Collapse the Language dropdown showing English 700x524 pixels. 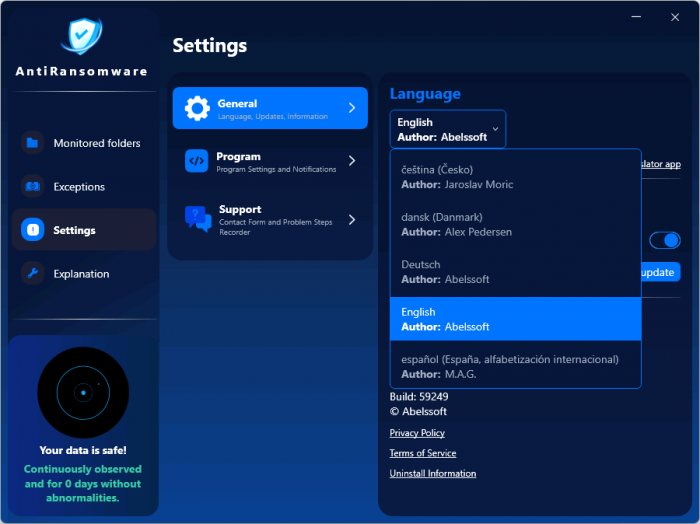(x=448, y=129)
